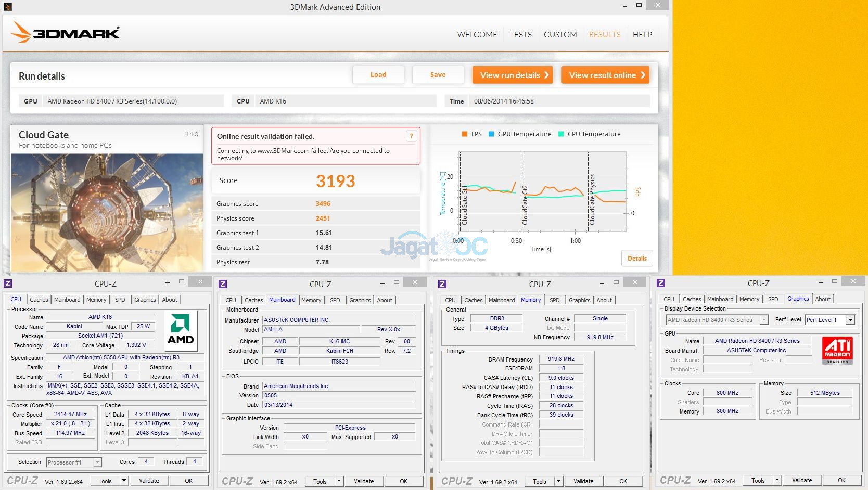Click the CPU-Z icon in the Memory window title bar
The width and height of the screenshot is (868, 490).
point(442,284)
